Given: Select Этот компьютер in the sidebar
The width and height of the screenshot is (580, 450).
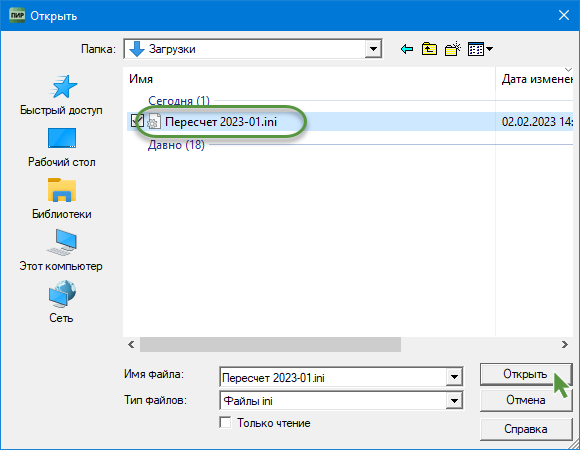Looking at the screenshot, I should coord(61,251).
